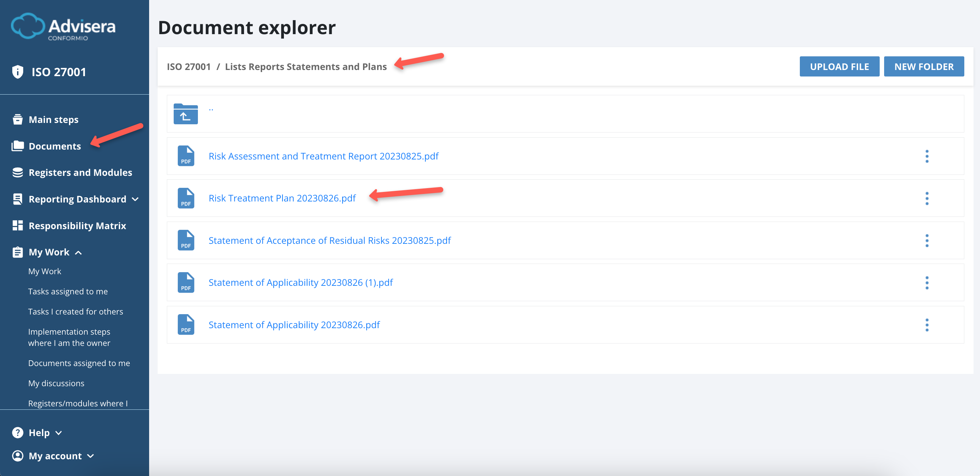The image size is (980, 476).
Task: Collapse the My Work section
Action: pyautogui.click(x=78, y=252)
